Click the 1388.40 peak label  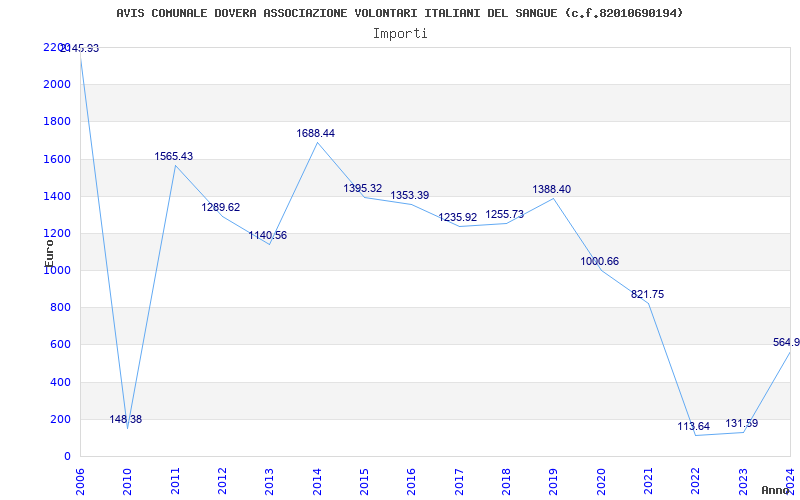[x=552, y=190]
